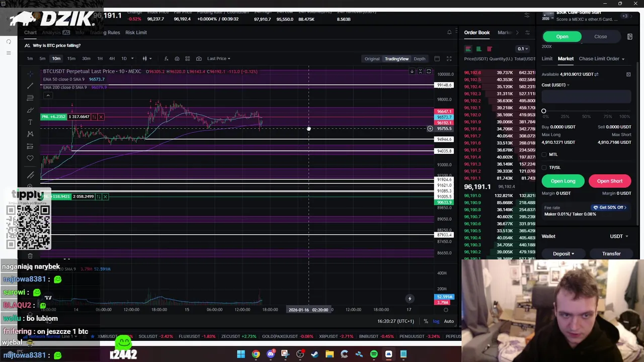
Task: Click the heart favorites icon in toolbar
Action: [30, 158]
